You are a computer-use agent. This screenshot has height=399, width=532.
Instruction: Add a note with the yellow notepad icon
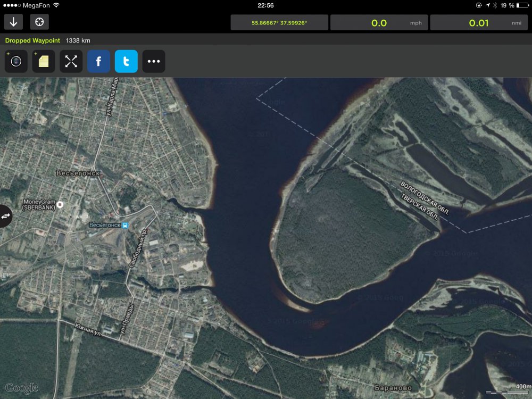(44, 61)
